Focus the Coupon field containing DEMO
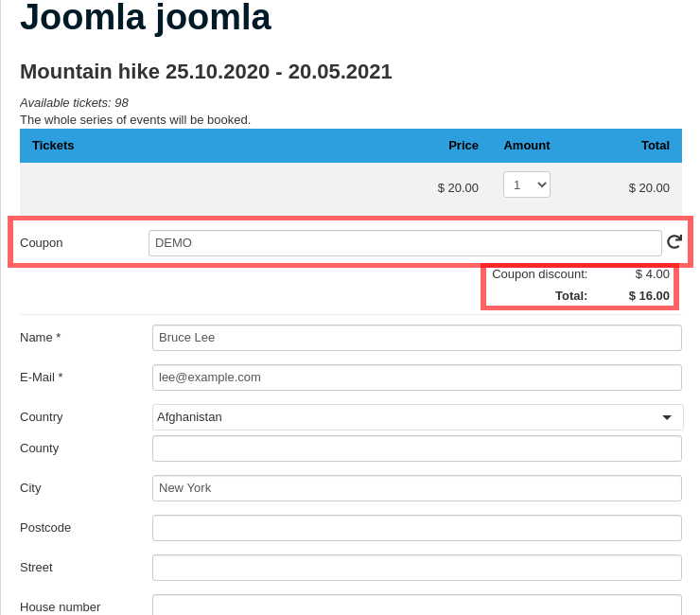The height and width of the screenshot is (615, 700). 405,243
